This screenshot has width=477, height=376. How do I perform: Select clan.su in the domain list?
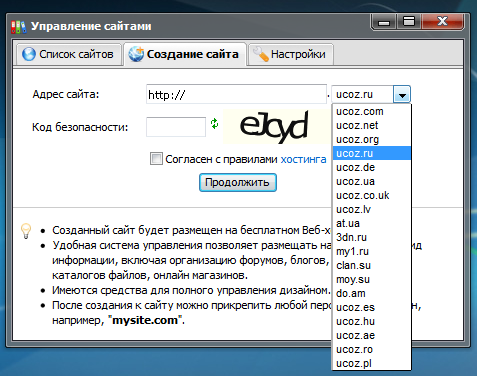tap(372, 265)
